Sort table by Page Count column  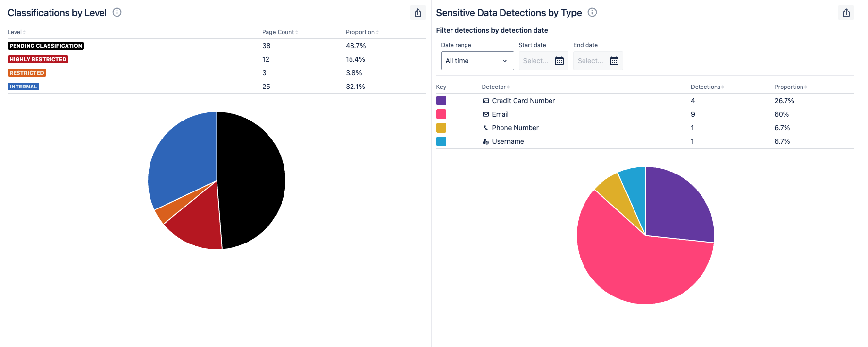(280, 32)
